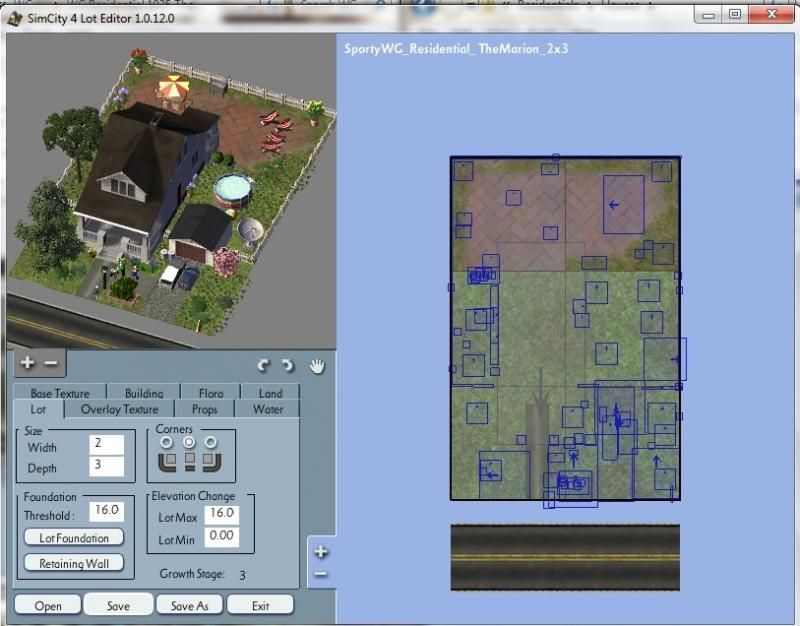
Task: Open the Water tab
Action: (268, 409)
